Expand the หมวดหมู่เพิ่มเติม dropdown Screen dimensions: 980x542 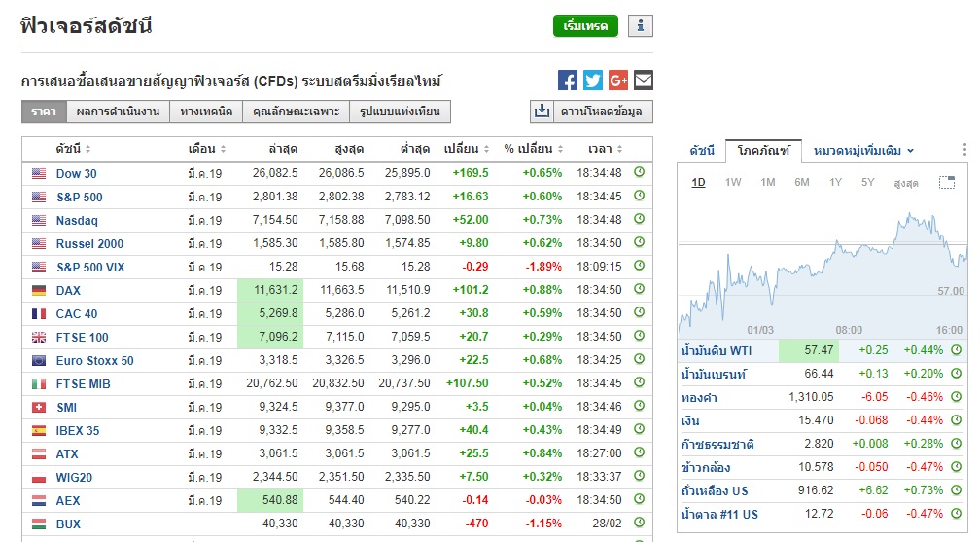click(x=863, y=150)
